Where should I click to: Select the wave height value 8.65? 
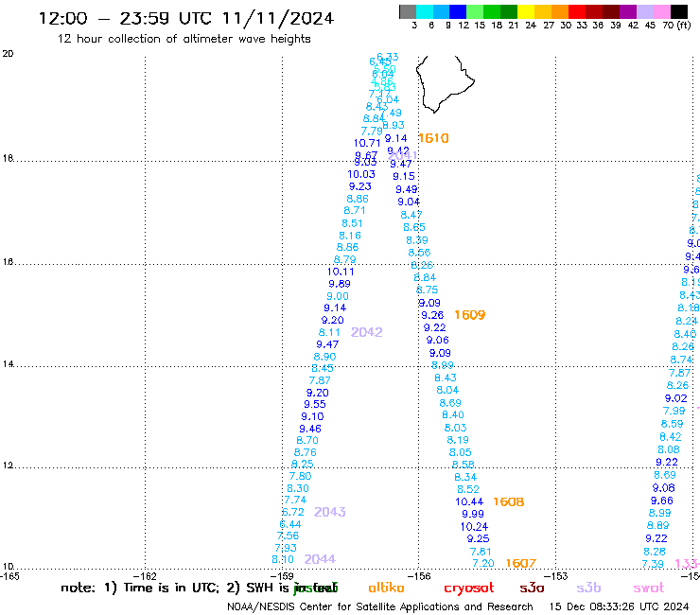pyautogui.click(x=414, y=227)
